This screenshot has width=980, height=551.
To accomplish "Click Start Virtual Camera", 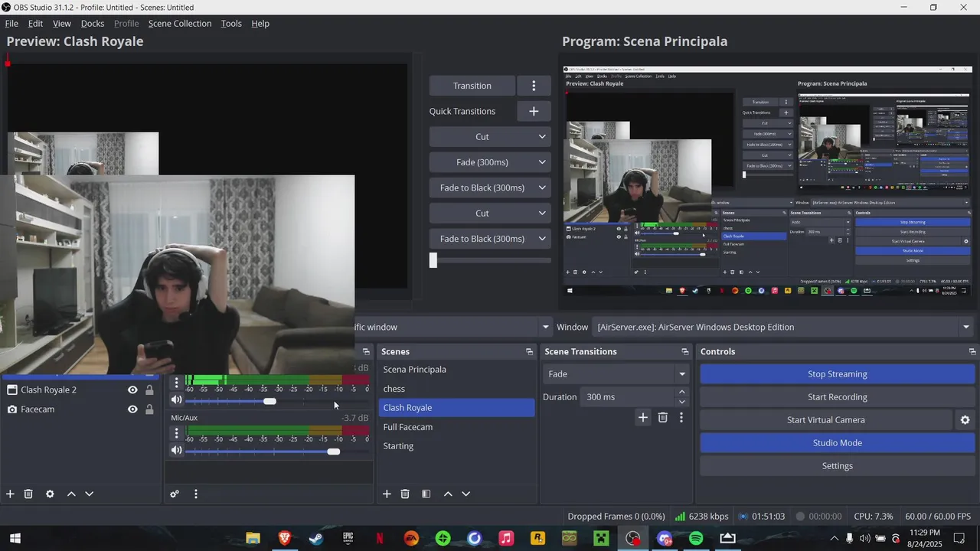I will pos(826,420).
